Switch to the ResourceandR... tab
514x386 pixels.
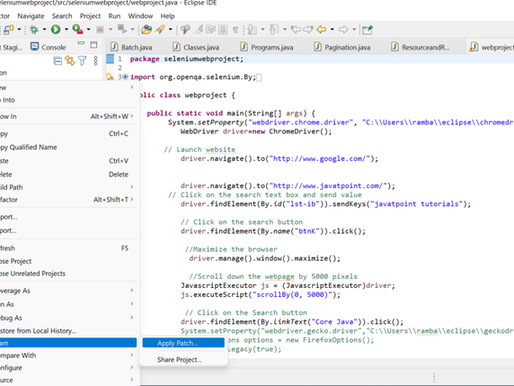(421, 47)
